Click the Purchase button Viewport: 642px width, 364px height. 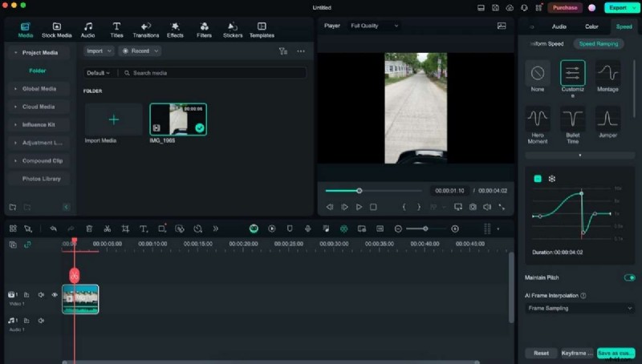[565, 8]
